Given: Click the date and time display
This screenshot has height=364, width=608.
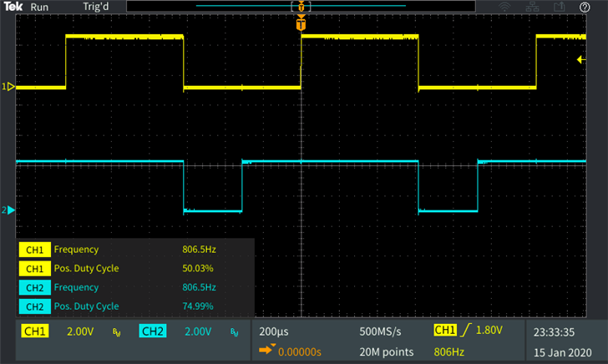Looking at the screenshot, I should [x=565, y=340].
